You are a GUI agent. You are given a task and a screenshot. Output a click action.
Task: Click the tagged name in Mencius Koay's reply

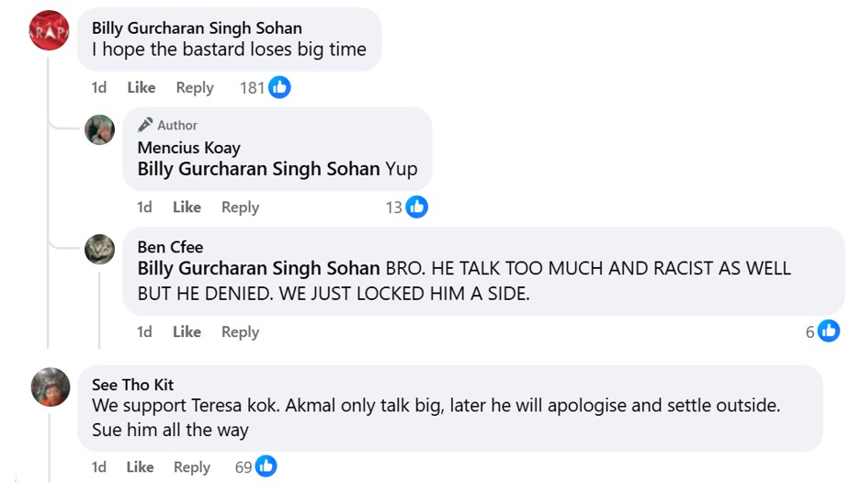pyautogui.click(x=258, y=169)
